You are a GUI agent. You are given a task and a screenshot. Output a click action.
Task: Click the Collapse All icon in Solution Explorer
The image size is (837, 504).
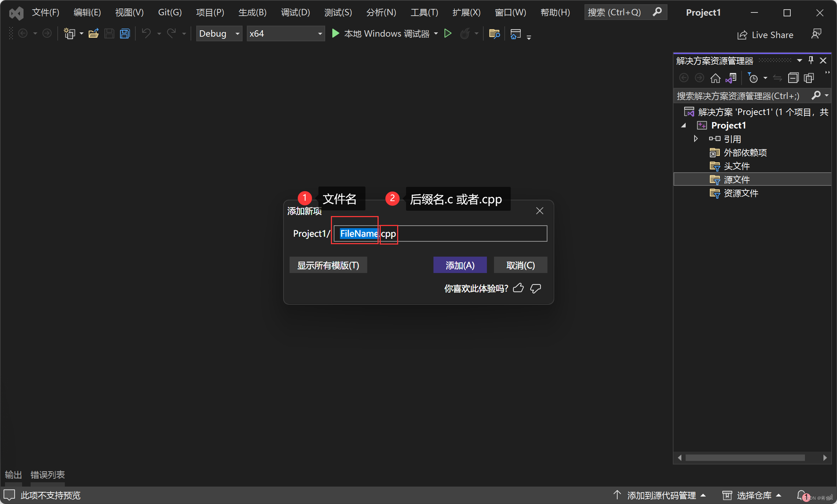[794, 78]
